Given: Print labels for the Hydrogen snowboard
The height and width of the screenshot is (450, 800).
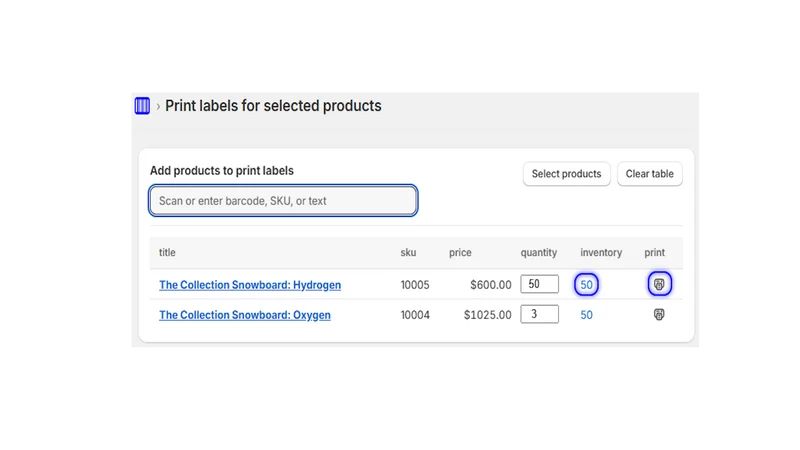Looking at the screenshot, I should click(x=659, y=284).
